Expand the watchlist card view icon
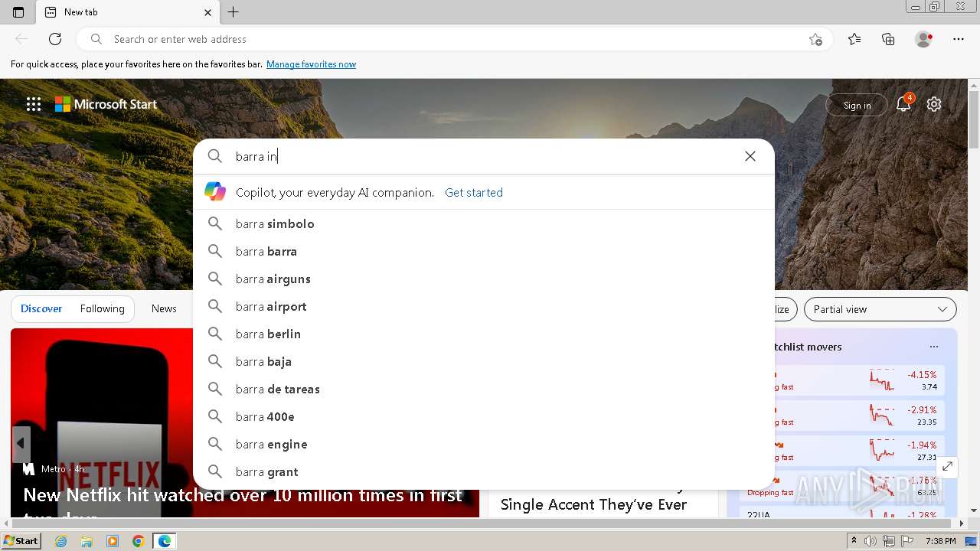The image size is (980, 551). 947,466
